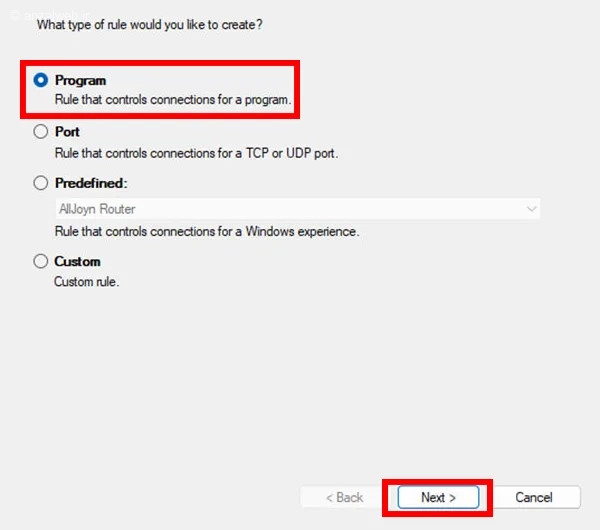Go back with the < Back button

[343, 497]
